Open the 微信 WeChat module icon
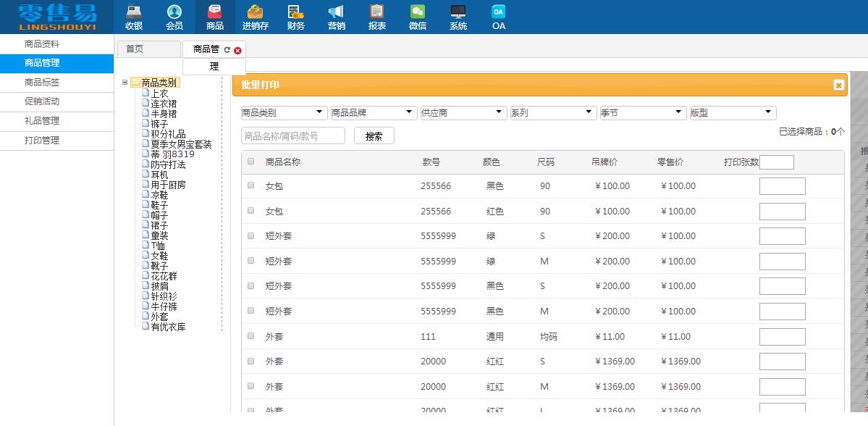This screenshot has height=426, width=868. click(x=418, y=16)
